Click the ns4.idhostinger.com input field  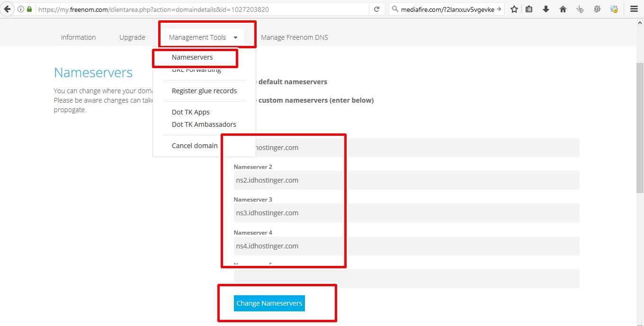pos(407,246)
